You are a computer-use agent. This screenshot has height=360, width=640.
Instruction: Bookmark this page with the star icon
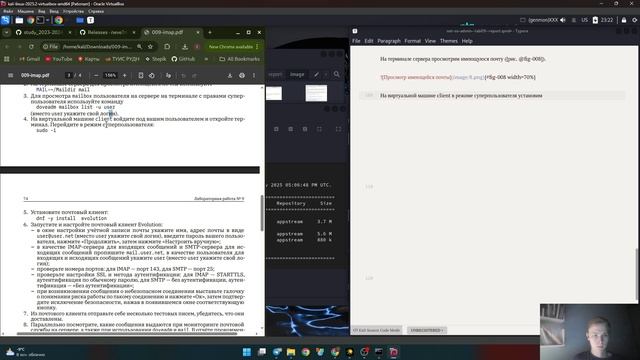(150, 47)
